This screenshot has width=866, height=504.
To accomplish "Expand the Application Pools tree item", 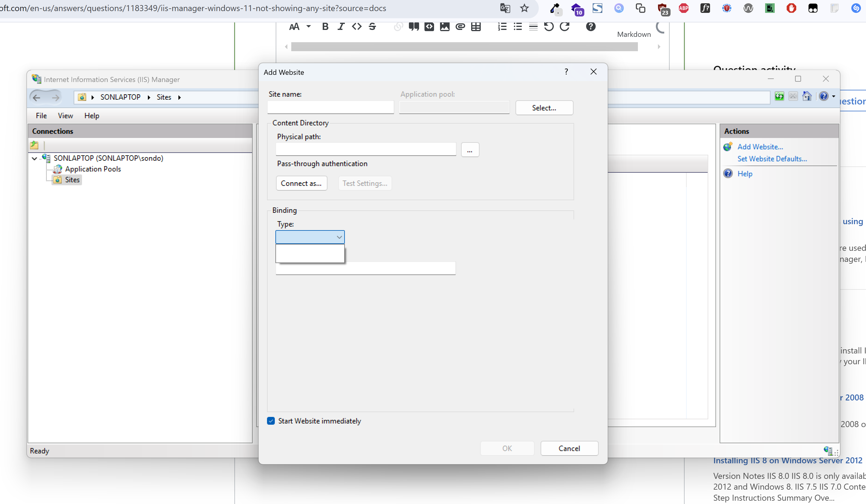I will tap(92, 168).
